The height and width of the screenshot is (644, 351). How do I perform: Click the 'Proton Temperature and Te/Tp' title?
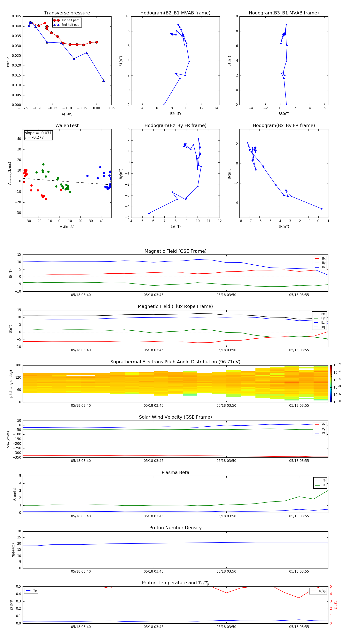point(175,583)
